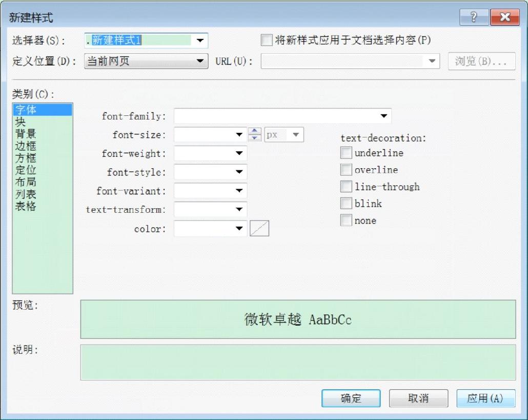The image size is (528, 420).
Task: Select the 背景 category
Action: 43,134
